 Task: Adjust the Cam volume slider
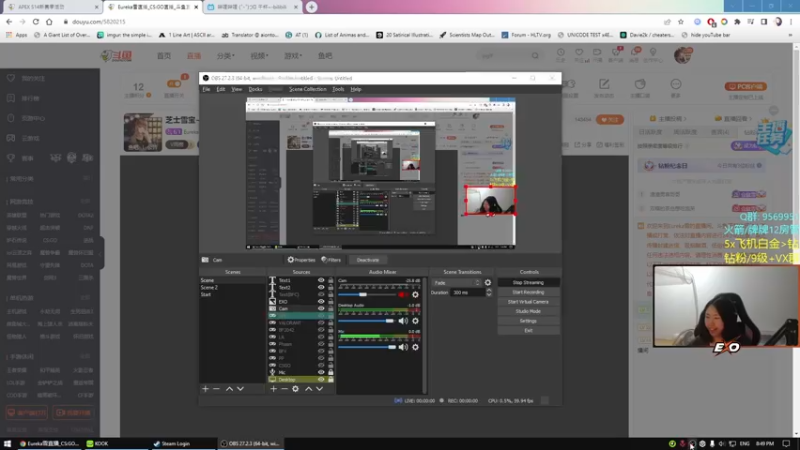click(363, 294)
